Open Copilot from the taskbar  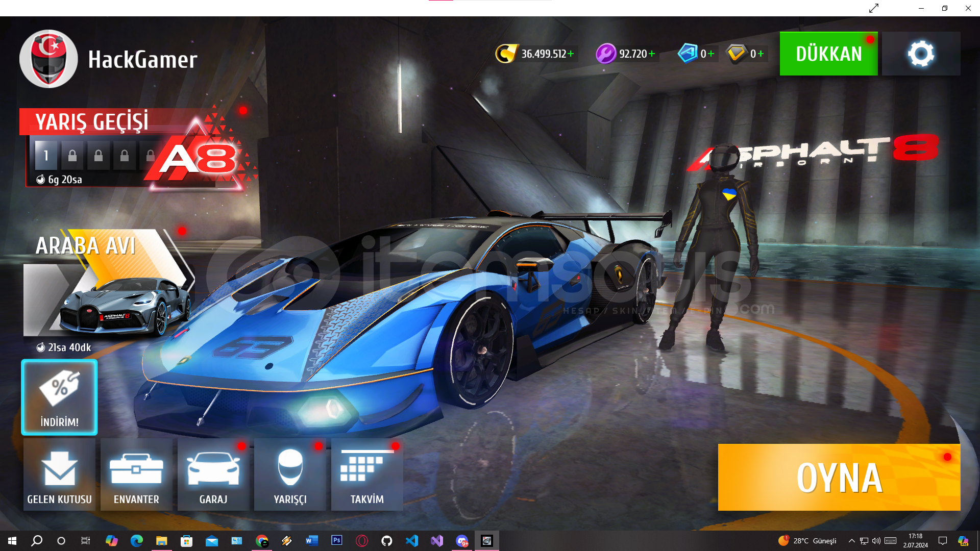(111, 541)
